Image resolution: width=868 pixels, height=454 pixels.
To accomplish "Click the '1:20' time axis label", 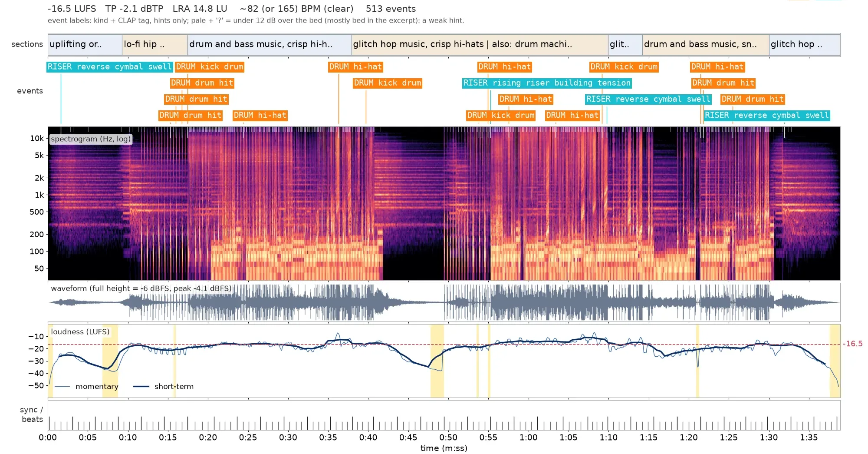I will [689, 437].
